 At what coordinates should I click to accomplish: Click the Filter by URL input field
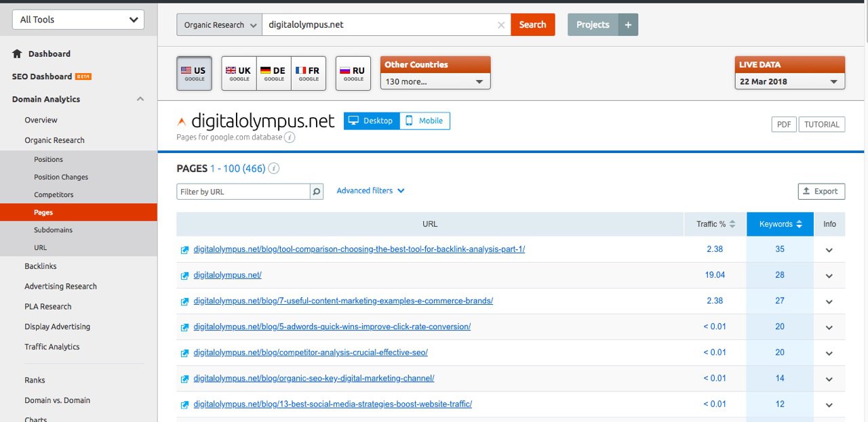(243, 192)
